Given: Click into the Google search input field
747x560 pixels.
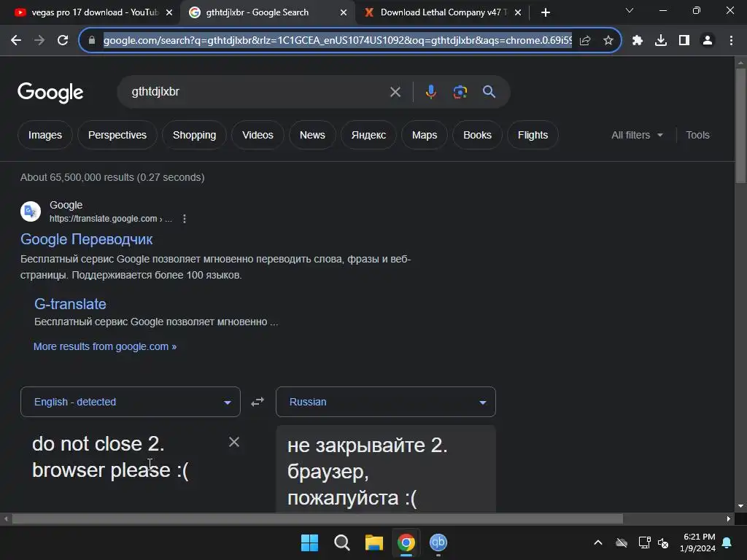Looking at the screenshot, I should point(258,92).
